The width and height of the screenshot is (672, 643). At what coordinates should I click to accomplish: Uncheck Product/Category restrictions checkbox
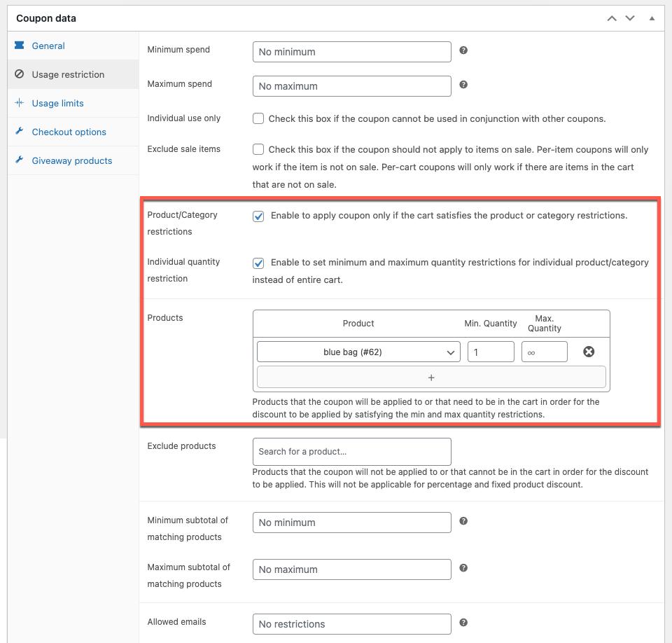(x=258, y=216)
